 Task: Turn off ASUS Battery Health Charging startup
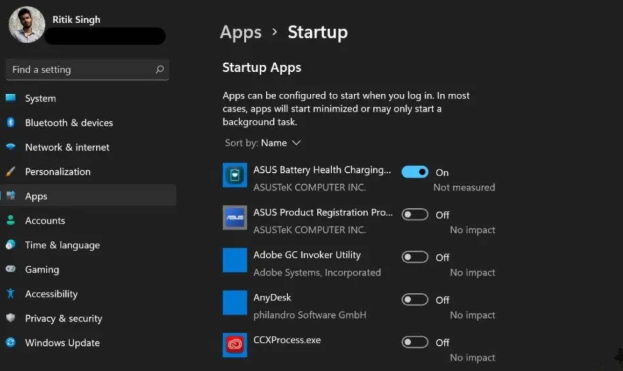pos(415,172)
